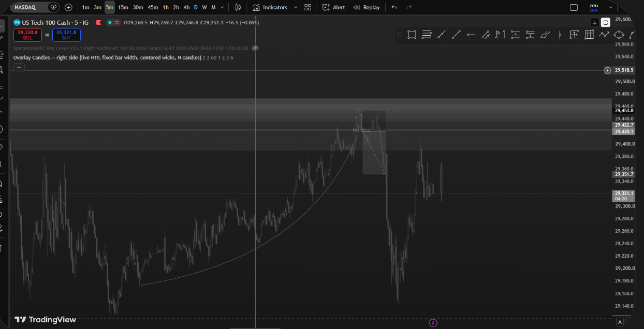Select the D daily timeframe
This screenshot has height=329, width=644.
pos(196,7)
